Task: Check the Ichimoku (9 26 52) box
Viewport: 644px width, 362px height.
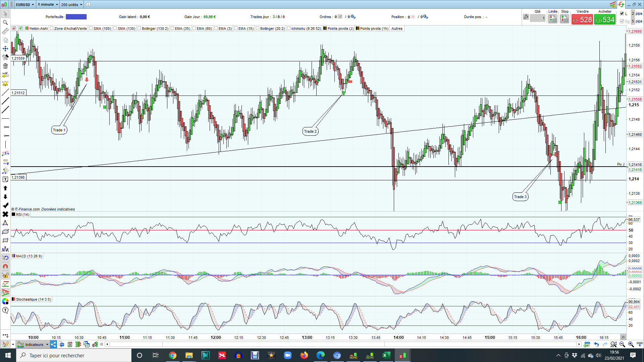Action: [289, 28]
